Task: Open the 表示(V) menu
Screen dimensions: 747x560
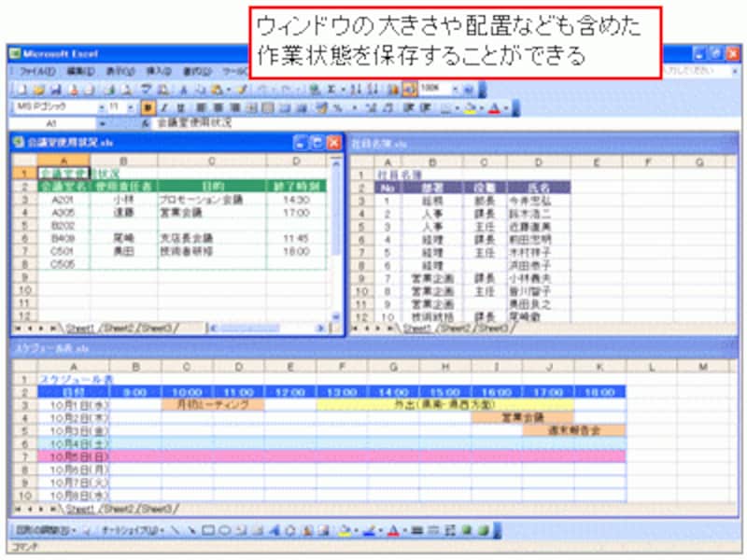Action: (x=120, y=72)
